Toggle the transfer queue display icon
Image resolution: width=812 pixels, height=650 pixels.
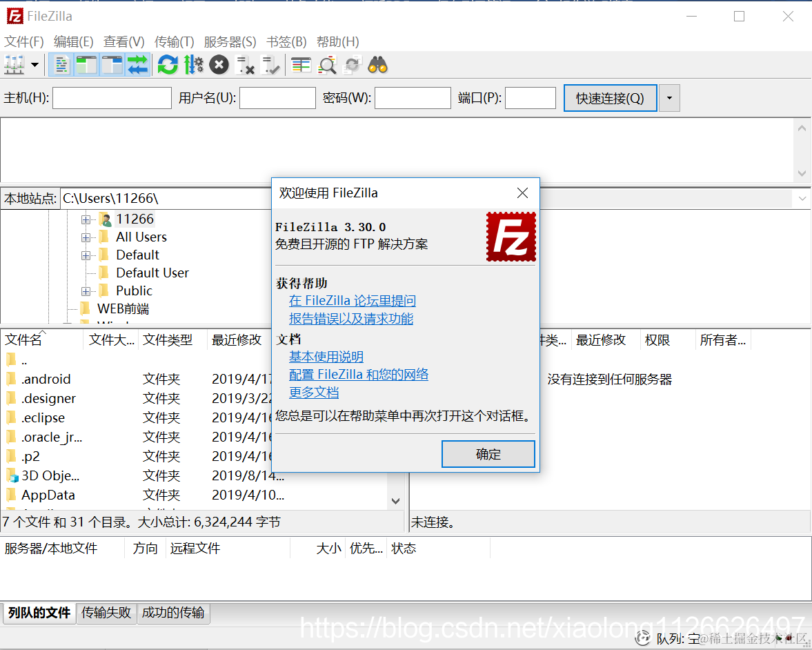coord(137,66)
